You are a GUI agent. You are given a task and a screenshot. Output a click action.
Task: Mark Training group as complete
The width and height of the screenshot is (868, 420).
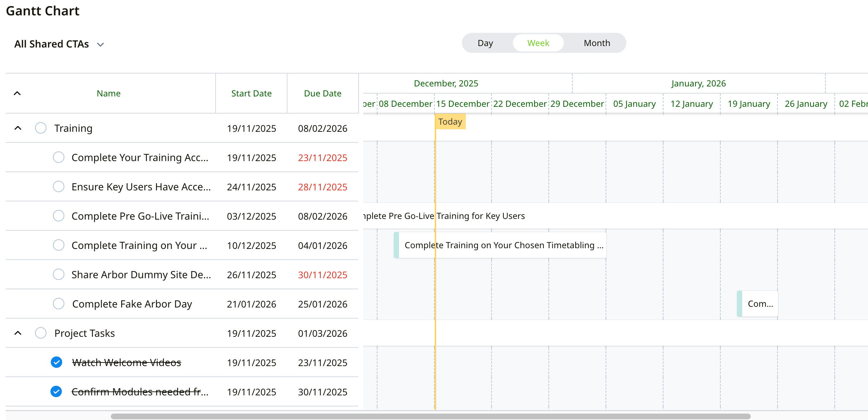point(41,128)
